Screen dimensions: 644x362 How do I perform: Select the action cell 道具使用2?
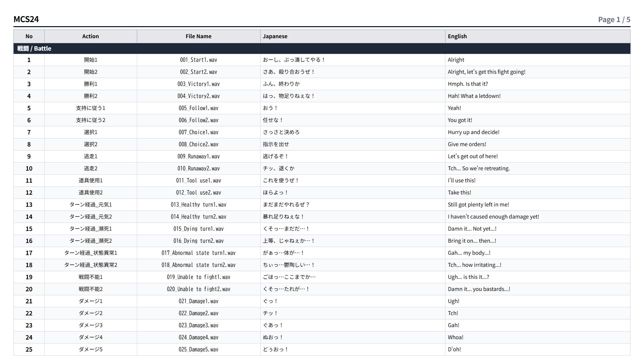(x=91, y=193)
